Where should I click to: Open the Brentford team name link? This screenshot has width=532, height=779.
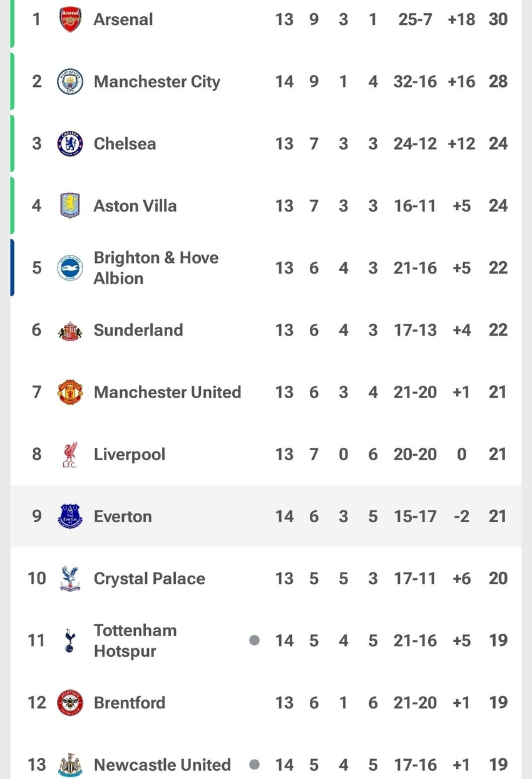coord(130,703)
